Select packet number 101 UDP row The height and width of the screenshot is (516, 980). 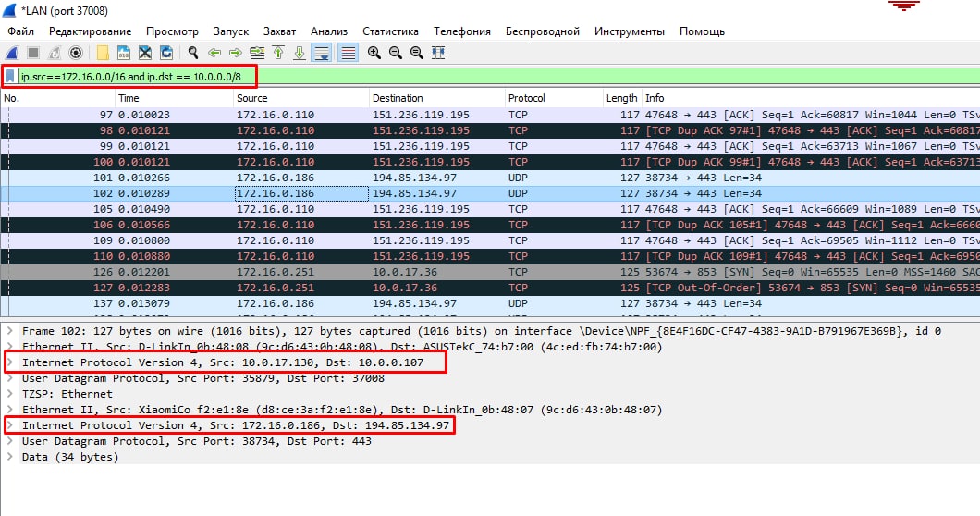click(x=490, y=178)
